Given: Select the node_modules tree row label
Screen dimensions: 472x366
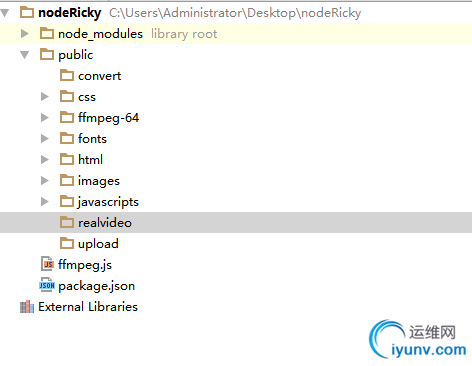Looking at the screenshot, I should coord(100,34).
